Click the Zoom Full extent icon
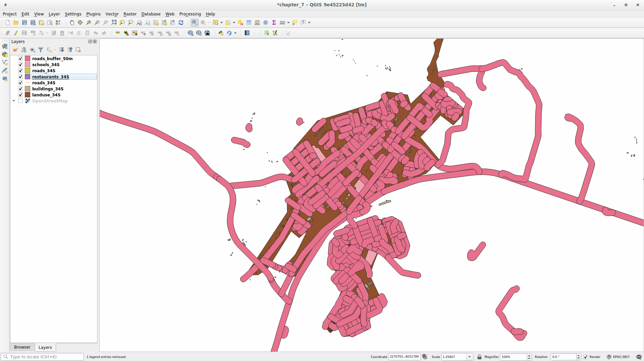The image size is (644, 361). [x=114, y=22]
